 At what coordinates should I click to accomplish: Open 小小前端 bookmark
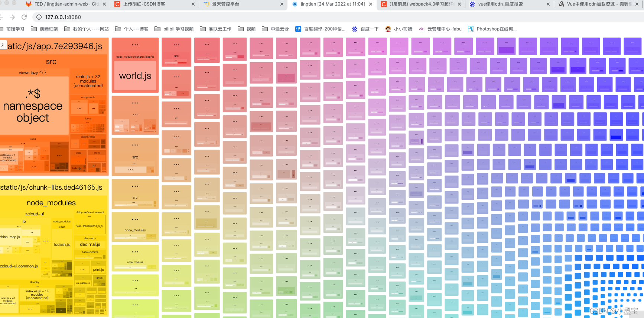click(399, 29)
